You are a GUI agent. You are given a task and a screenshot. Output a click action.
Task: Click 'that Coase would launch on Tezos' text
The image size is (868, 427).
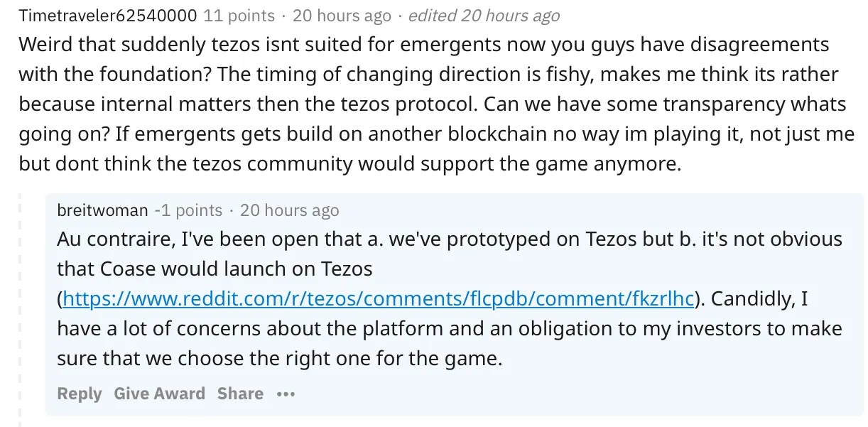coord(215,269)
